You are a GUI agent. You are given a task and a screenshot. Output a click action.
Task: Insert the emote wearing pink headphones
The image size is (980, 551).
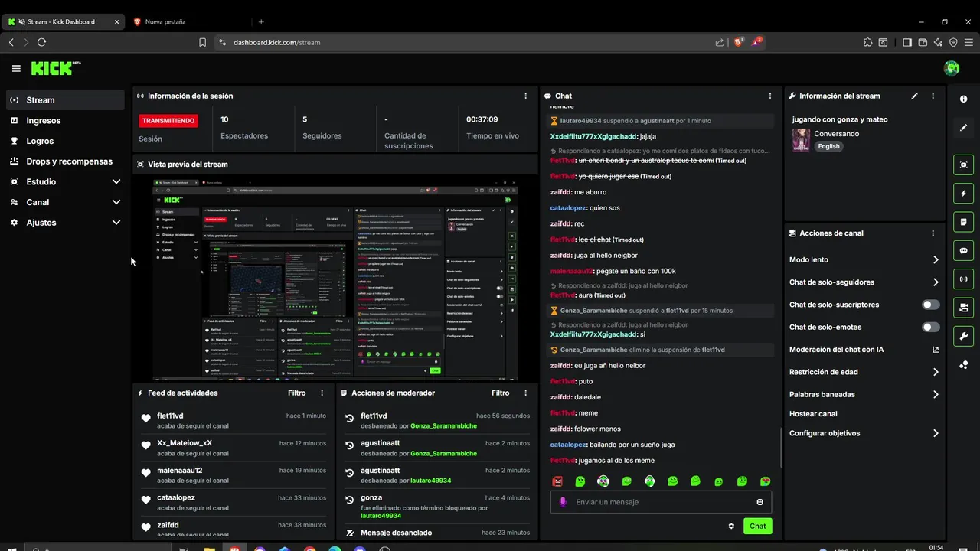click(x=603, y=481)
